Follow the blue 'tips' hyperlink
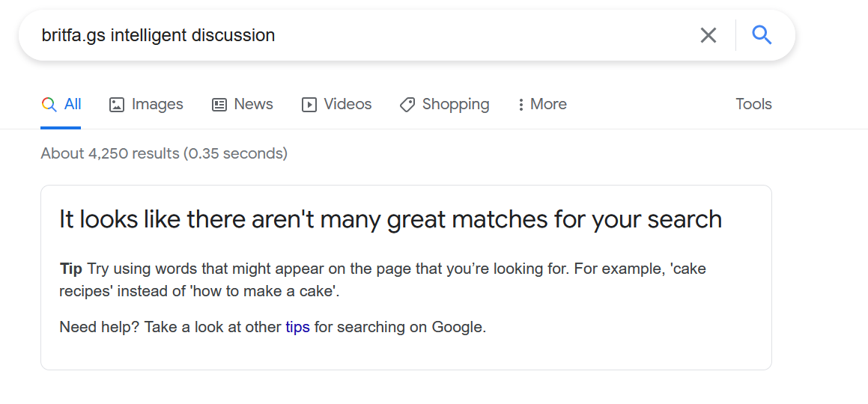 (x=297, y=327)
